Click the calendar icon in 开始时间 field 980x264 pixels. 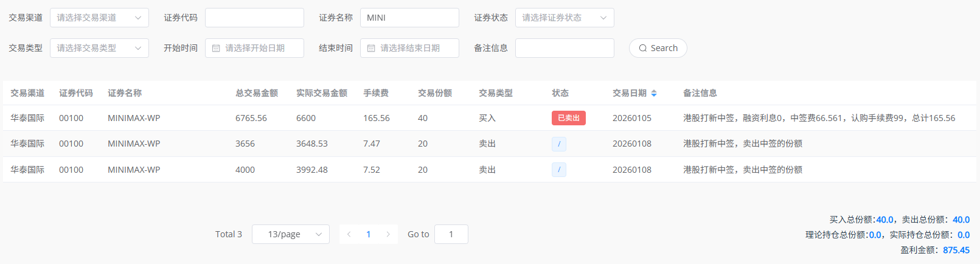coord(216,48)
